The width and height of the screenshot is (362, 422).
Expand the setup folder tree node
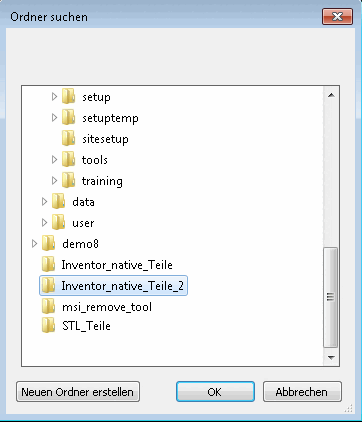coord(54,97)
